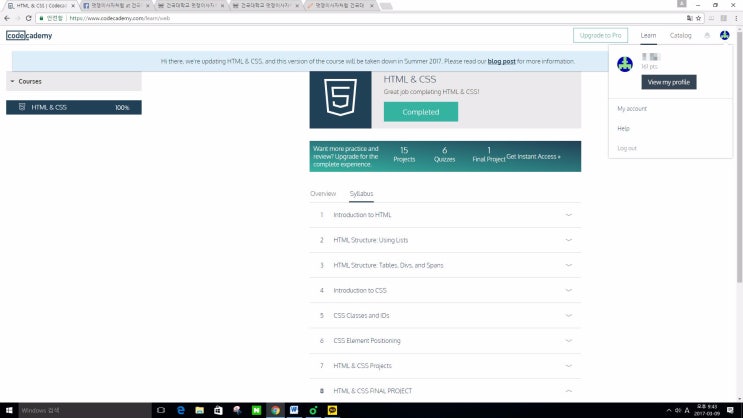Collapse HTML & CSS FINAL PROJECT section
This screenshot has height=418, width=743.
coord(568,391)
